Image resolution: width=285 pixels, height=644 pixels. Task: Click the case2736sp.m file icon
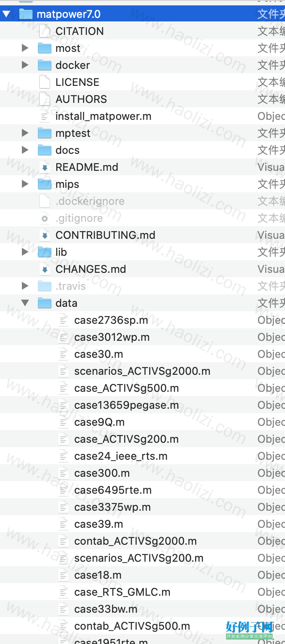(63, 320)
